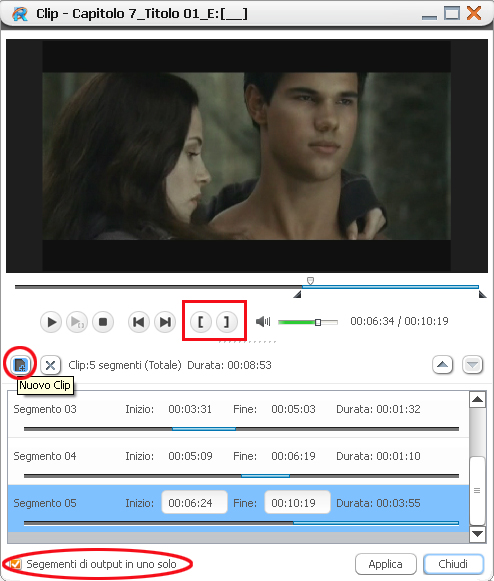
Task: Click Fine field showing 00:10:19
Action: [x=297, y=503]
